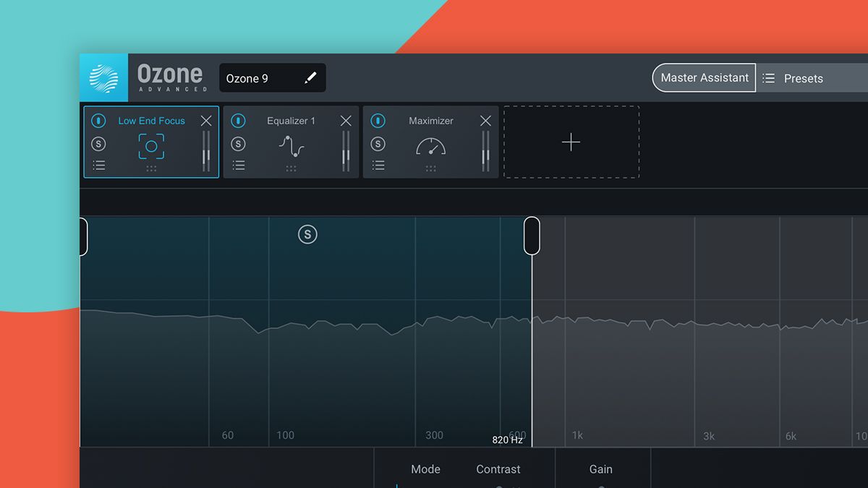
Task: Click the Mode label
Action: click(x=425, y=469)
